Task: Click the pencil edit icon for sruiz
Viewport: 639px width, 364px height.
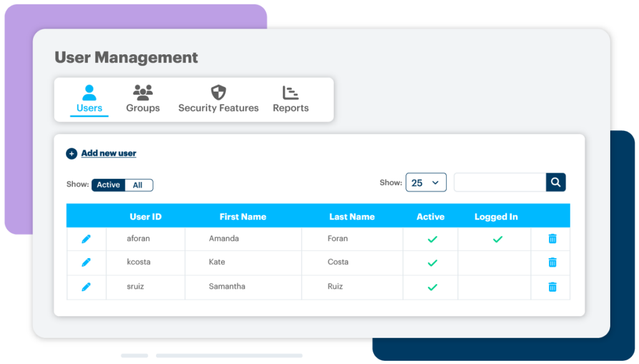Action: (86, 287)
